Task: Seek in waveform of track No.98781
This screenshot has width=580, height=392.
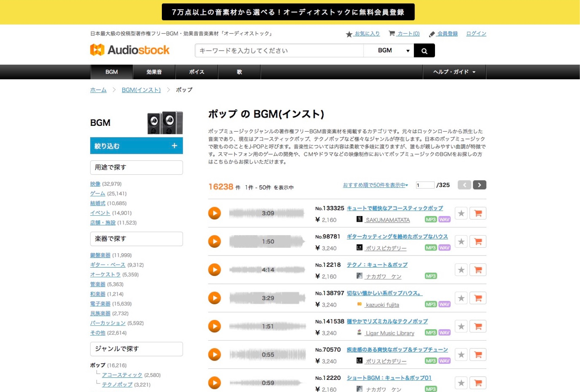Action: pyautogui.click(x=267, y=241)
